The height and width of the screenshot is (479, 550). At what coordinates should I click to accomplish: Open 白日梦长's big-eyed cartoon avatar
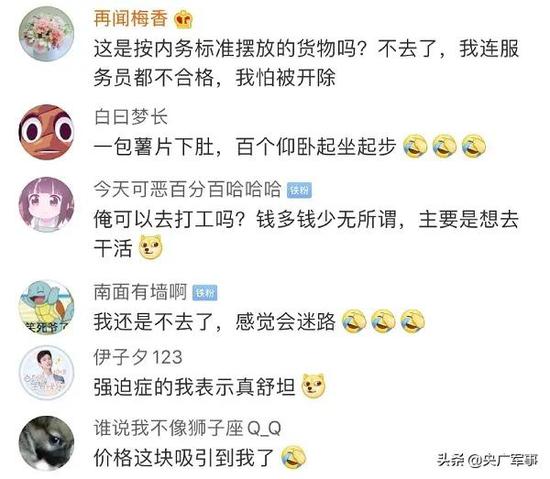(46, 132)
